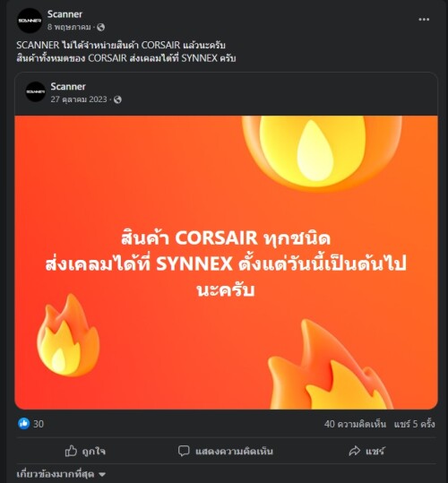
Task: Open the orange CORSAIR SYNNEX announcement image
Action: (x=226, y=263)
